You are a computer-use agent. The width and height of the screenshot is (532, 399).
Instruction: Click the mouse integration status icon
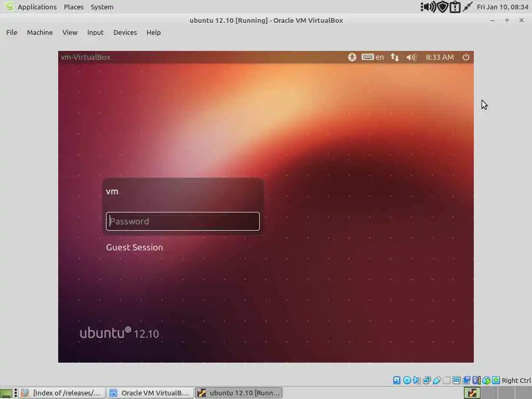486,380
